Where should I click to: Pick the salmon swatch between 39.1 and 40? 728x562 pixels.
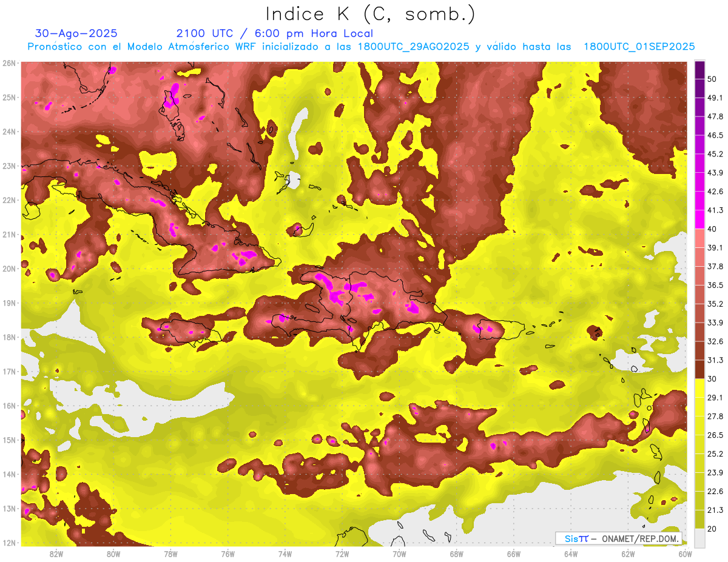click(x=700, y=238)
